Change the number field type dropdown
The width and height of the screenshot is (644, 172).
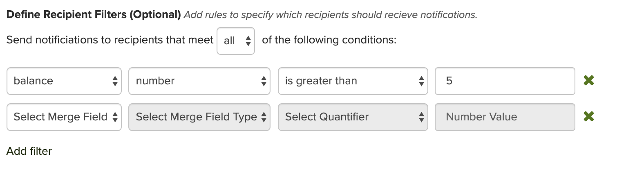[199, 81]
